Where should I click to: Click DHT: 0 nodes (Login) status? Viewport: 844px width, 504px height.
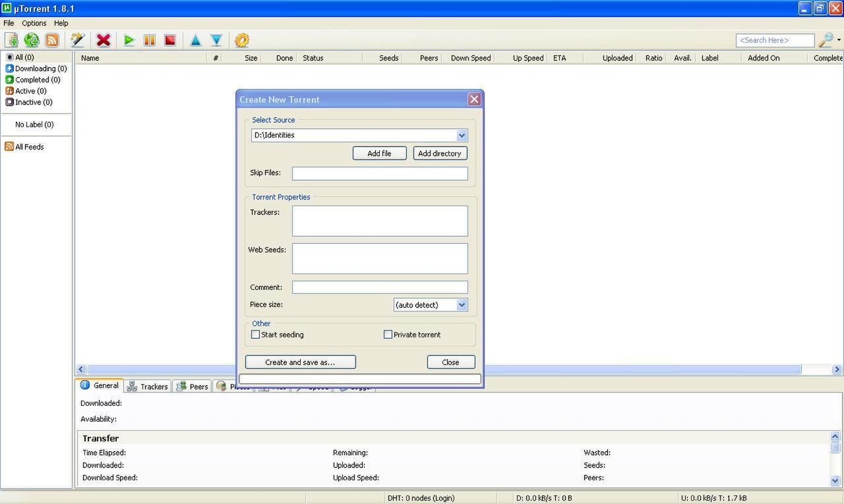coord(421,498)
